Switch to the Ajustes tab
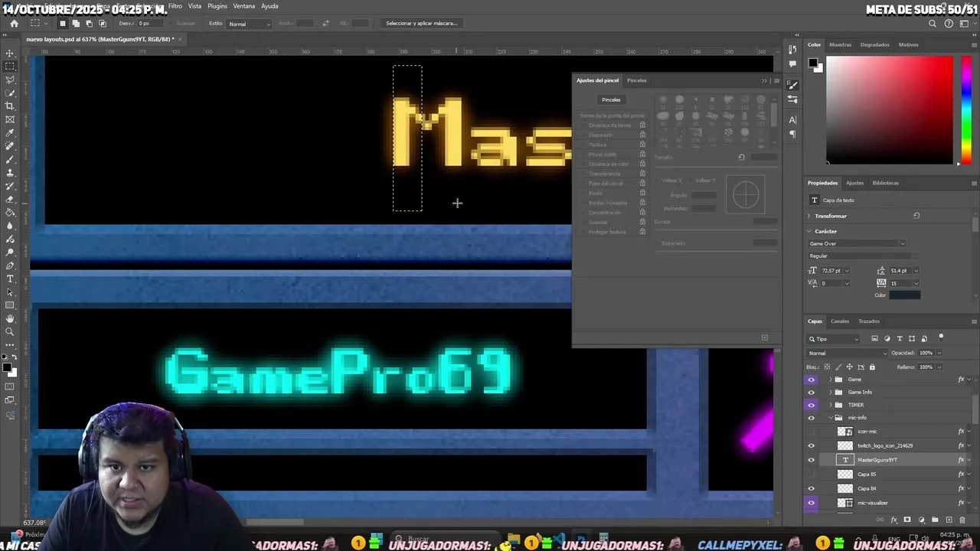This screenshot has height=551, width=980. click(854, 183)
